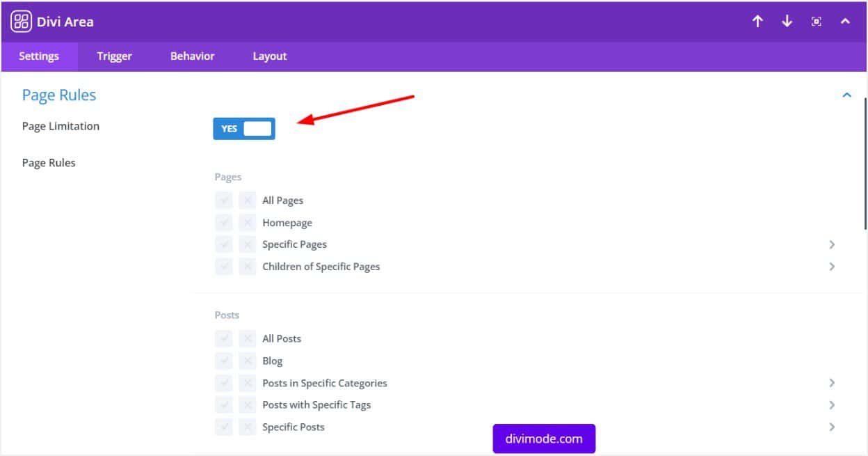Expand the Specific Pages row arrow
868x456 pixels.
[x=832, y=244]
